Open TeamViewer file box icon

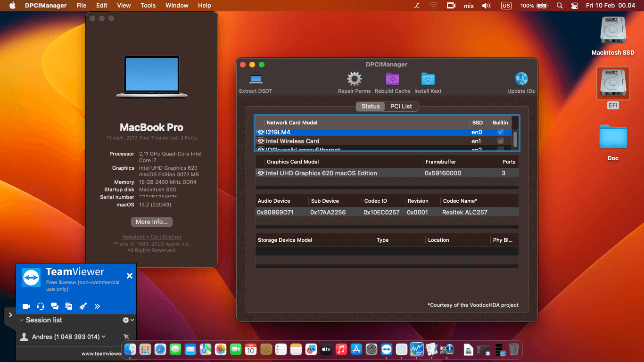click(69, 306)
